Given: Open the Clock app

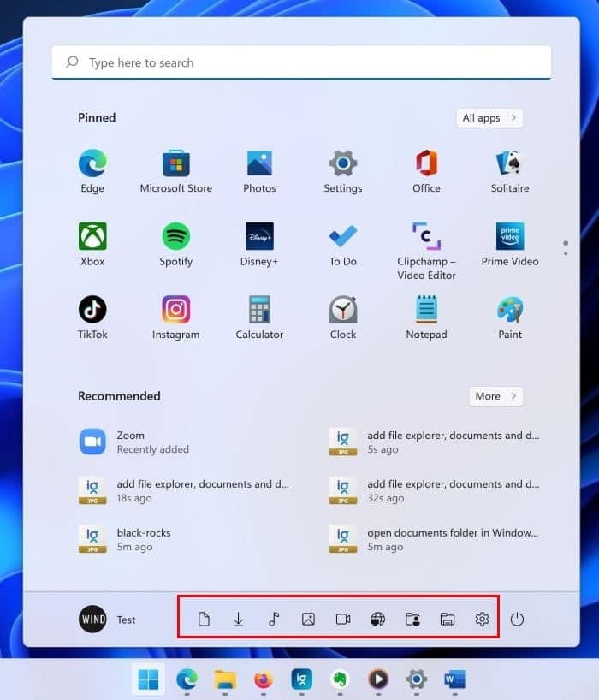Looking at the screenshot, I should pyautogui.click(x=343, y=317).
